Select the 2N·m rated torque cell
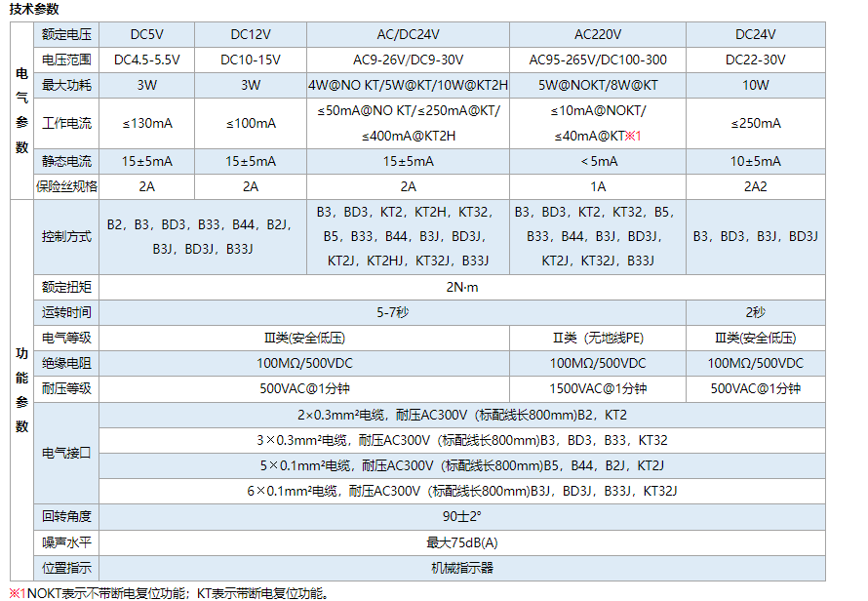The width and height of the screenshot is (868, 601). click(x=462, y=288)
